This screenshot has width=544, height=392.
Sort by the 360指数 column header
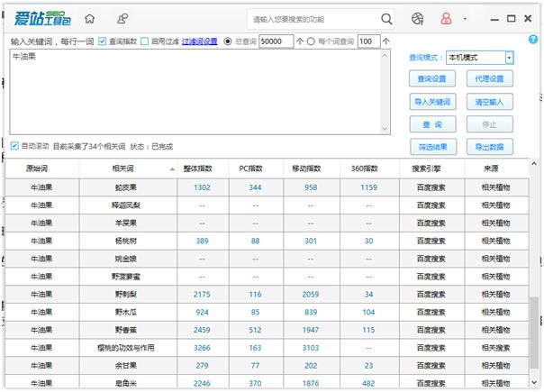click(369, 169)
